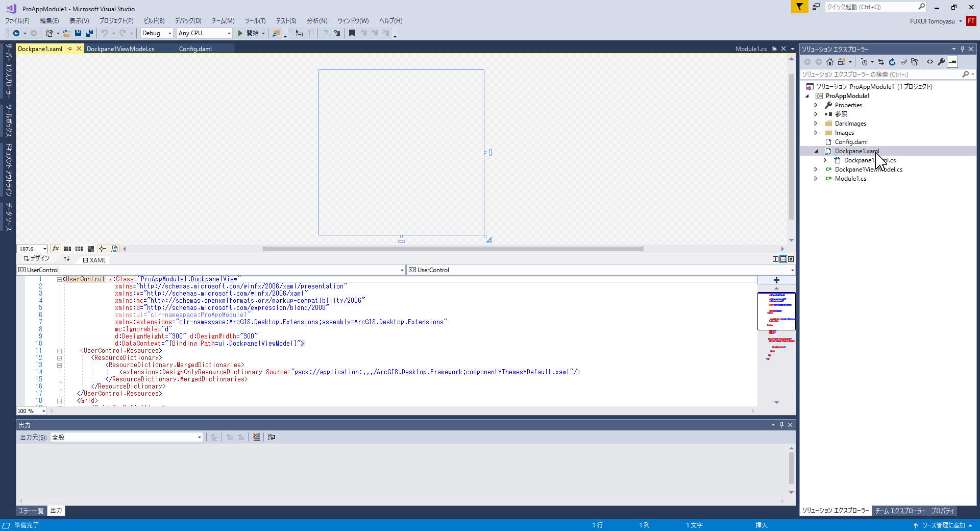Image resolution: width=980 pixels, height=531 pixels.
Task: Click the designer horizontal scrollbar thumb
Action: pyautogui.click(x=453, y=249)
